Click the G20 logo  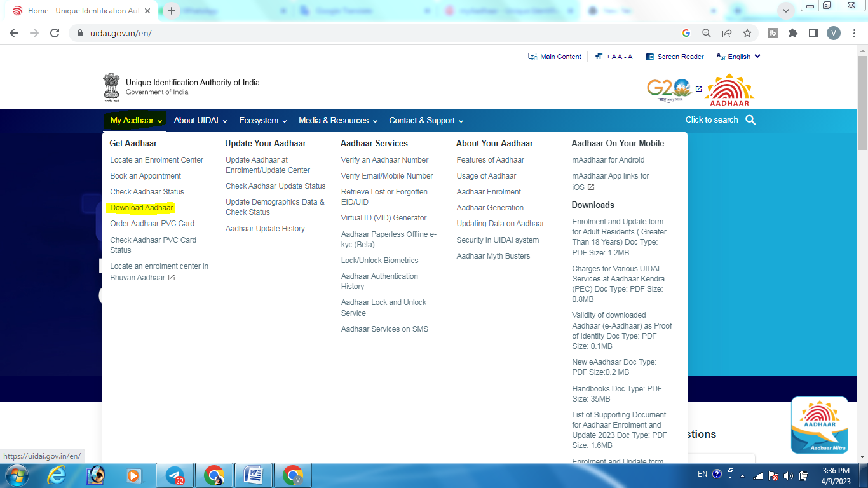pyautogui.click(x=669, y=90)
